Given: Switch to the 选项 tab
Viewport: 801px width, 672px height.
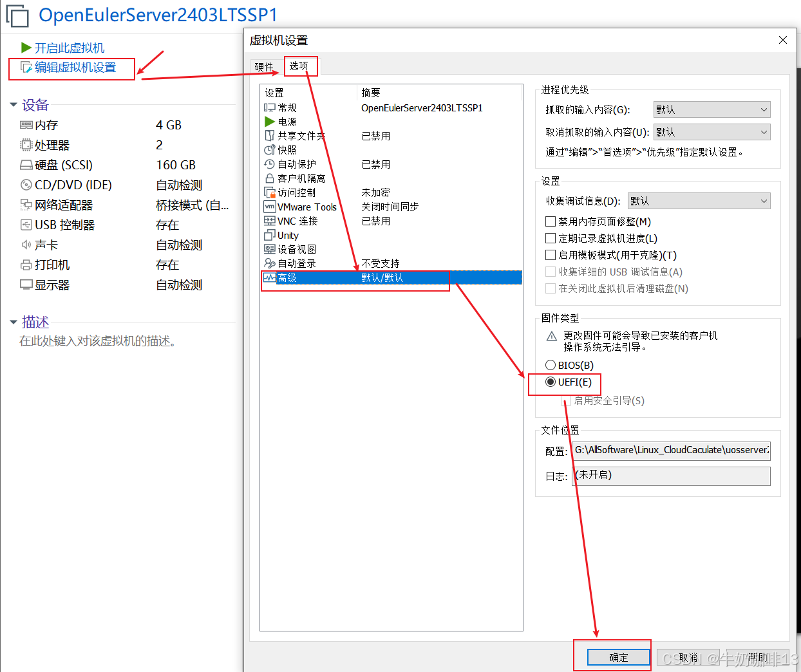Looking at the screenshot, I should point(298,66).
